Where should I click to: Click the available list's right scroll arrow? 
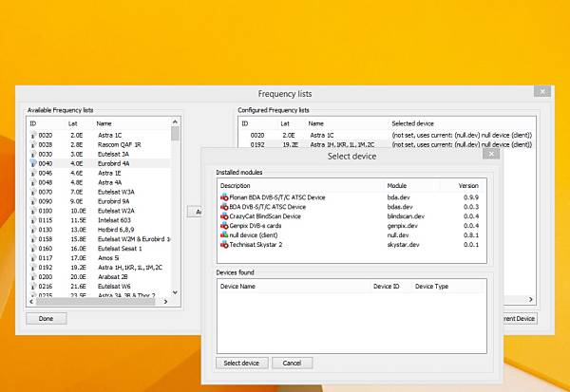click(165, 302)
